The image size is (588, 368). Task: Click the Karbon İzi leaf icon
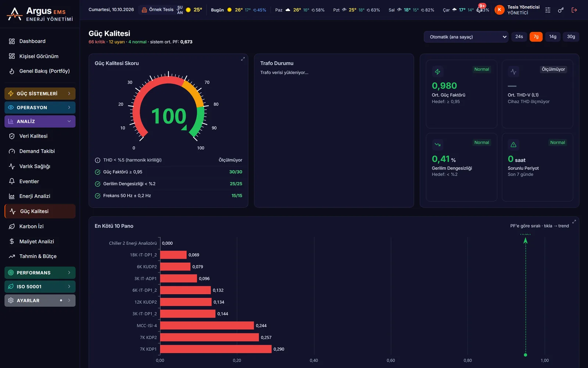click(12, 226)
